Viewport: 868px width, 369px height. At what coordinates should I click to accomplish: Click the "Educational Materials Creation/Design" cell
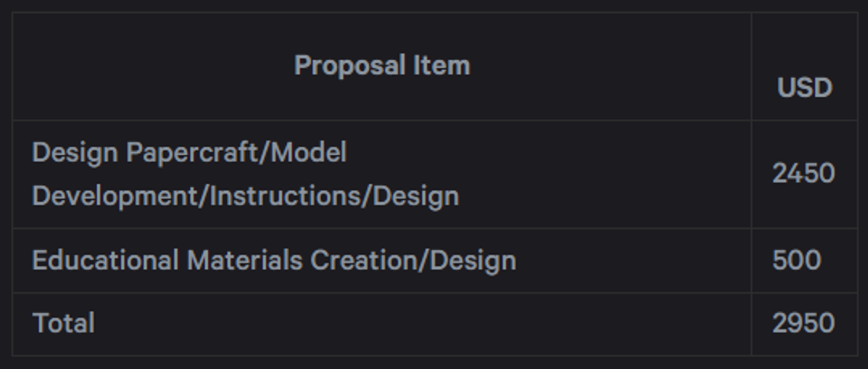coord(274,261)
